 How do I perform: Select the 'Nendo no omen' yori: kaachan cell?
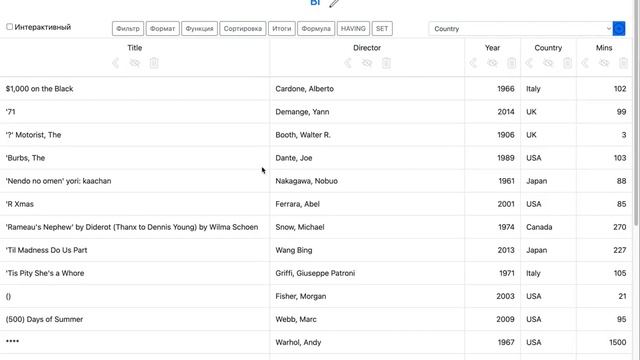point(135,181)
